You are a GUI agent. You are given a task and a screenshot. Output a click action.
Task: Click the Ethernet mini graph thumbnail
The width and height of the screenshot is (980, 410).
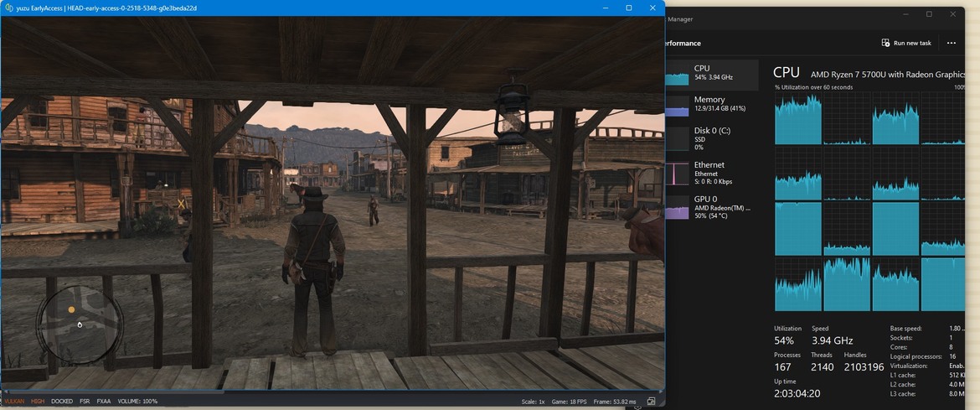coord(676,173)
